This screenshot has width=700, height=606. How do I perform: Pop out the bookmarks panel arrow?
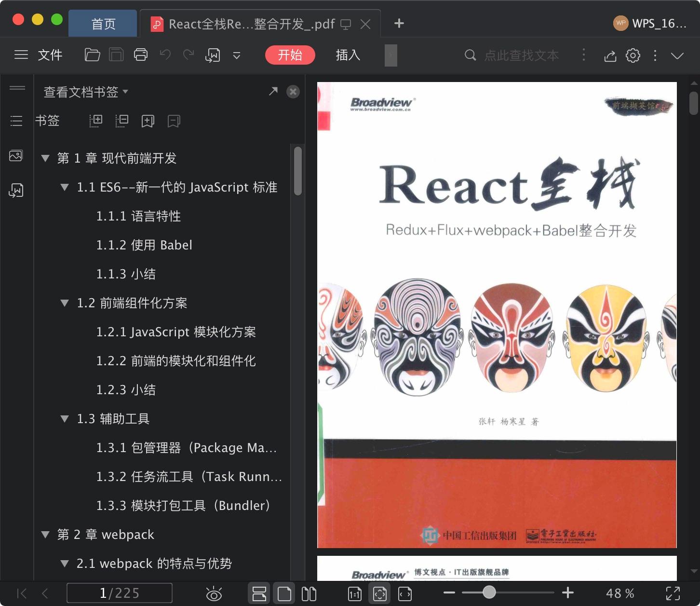click(x=273, y=91)
